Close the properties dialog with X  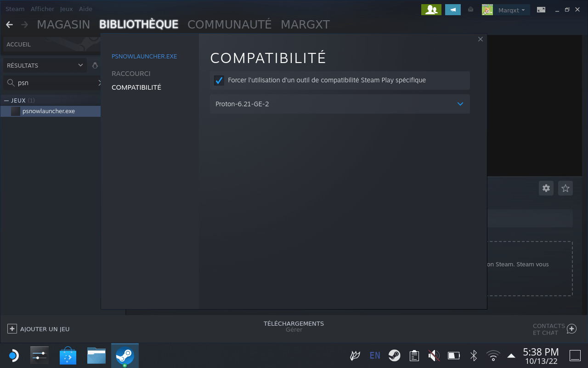pyautogui.click(x=481, y=40)
